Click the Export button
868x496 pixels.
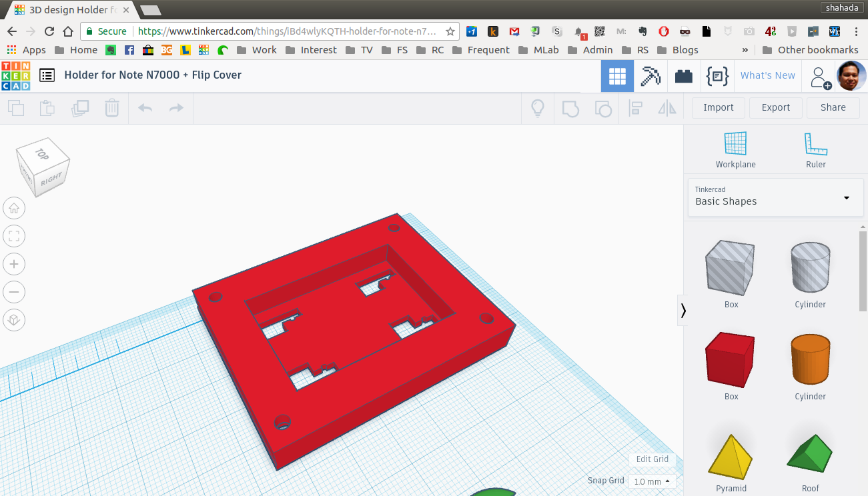775,107
